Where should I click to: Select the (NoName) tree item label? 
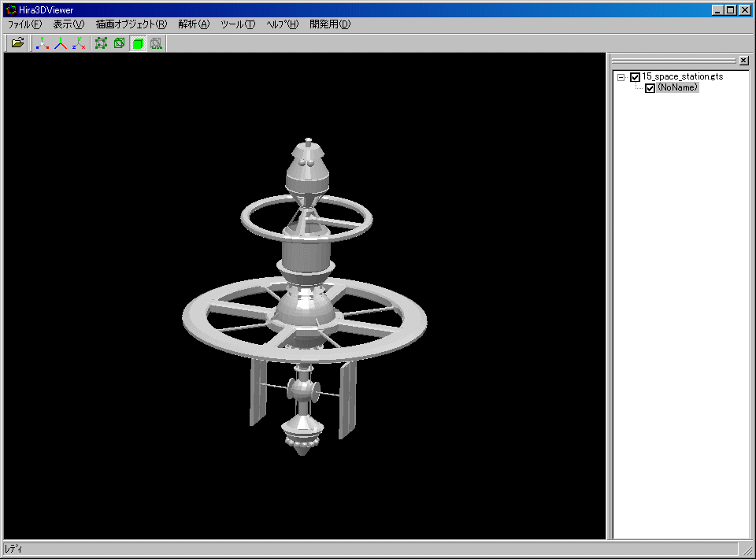[678, 88]
